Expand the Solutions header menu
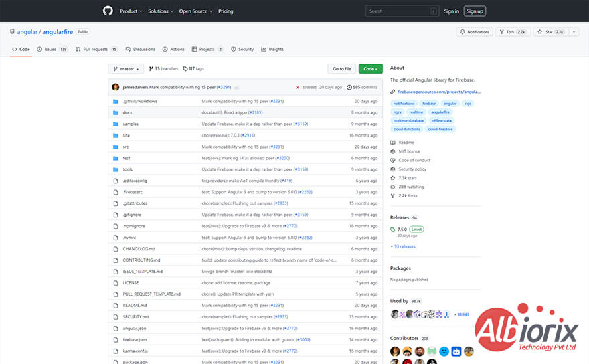This screenshot has height=364, width=589. pos(161,11)
